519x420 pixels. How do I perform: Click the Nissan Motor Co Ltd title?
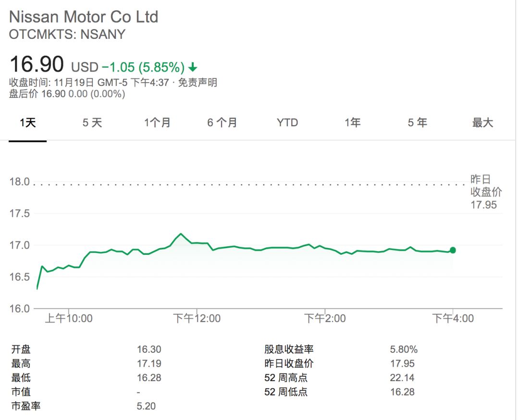pos(84,17)
